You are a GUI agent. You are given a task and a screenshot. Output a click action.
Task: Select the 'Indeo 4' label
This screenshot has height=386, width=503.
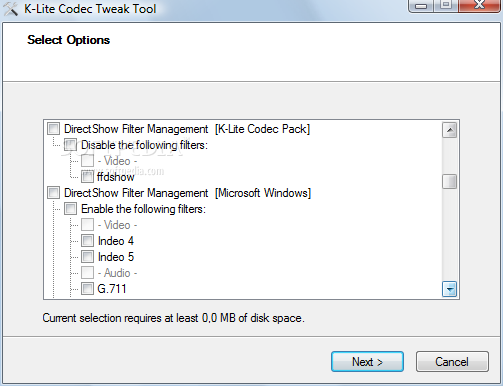tap(116, 241)
